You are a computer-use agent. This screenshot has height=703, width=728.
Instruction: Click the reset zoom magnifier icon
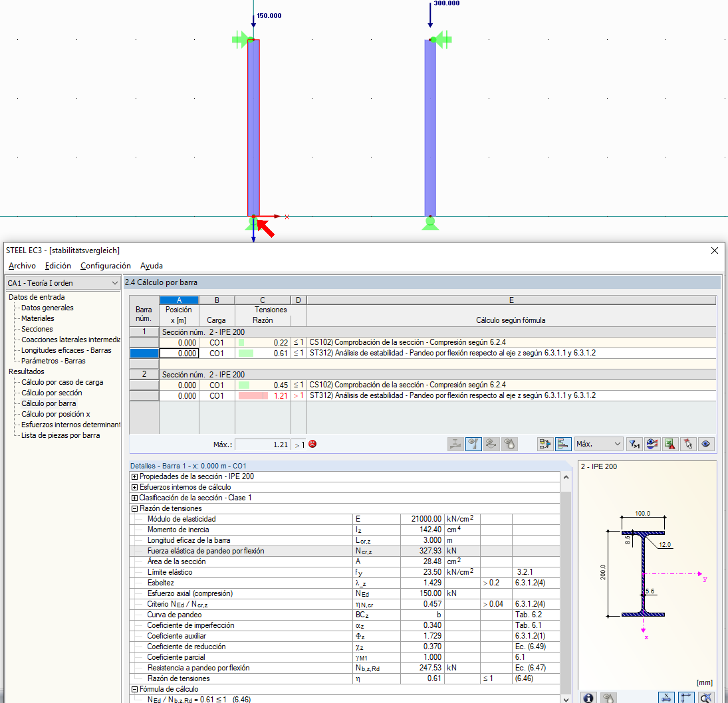pyautogui.click(x=705, y=698)
